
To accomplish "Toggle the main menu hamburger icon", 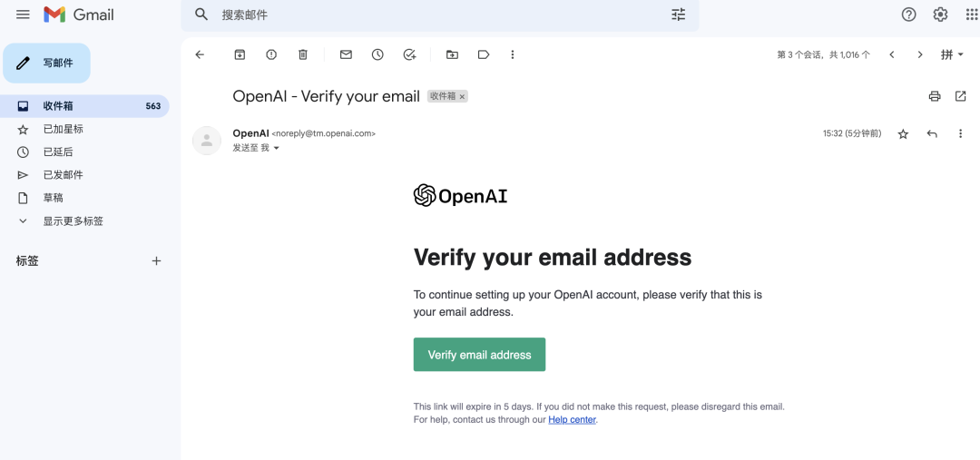I will point(24,15).
